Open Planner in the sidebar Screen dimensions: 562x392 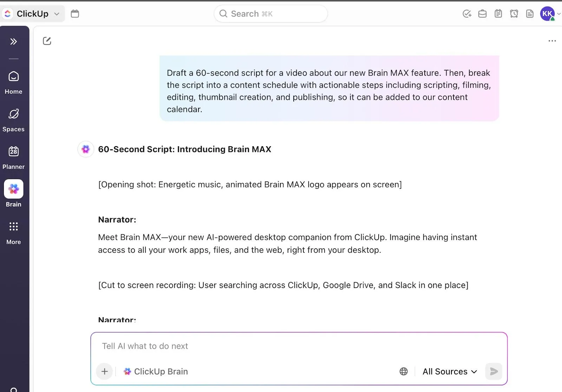[13, 158]
